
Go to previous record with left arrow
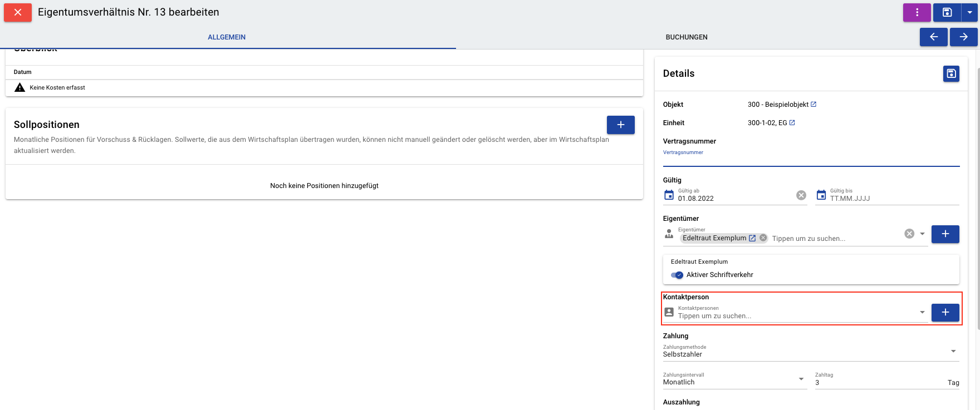click(934, 37)
